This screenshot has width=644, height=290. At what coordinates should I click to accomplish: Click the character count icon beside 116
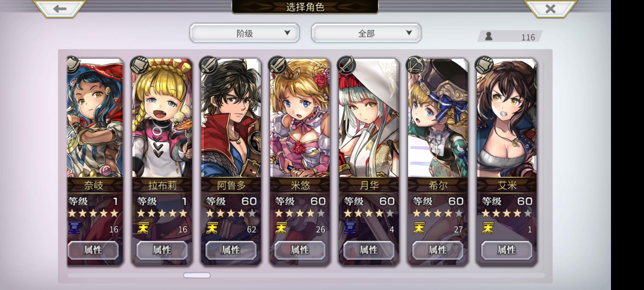coord(489,36)
